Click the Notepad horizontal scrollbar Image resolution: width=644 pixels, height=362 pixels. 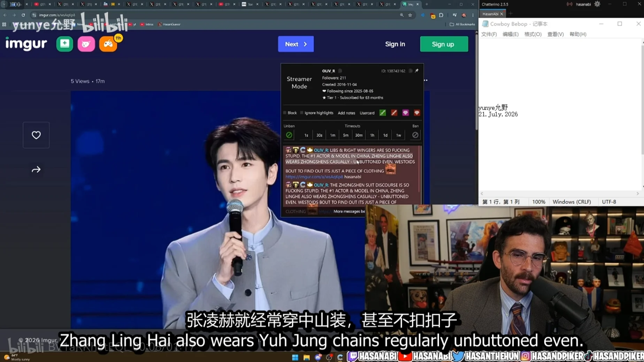pyautogui.click(x=560, y=194)
